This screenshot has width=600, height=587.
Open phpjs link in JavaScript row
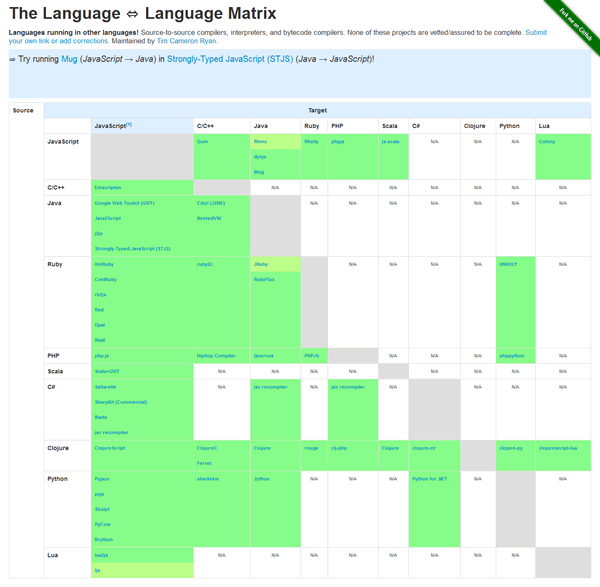tap(338, 142)
